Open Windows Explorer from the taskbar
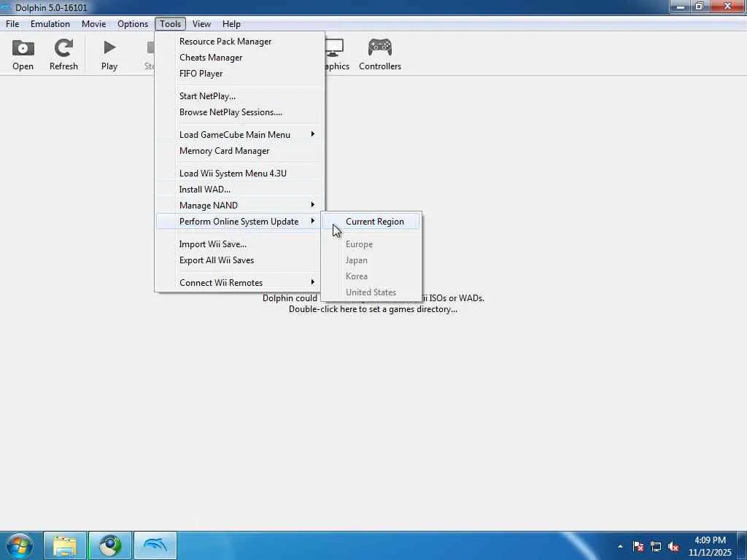Viewport: 747px width, 560px height. tap(65, 545)
